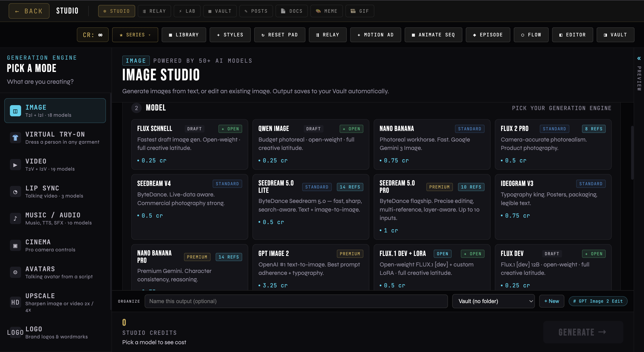Choose the Music / Audio mode row
644x352 pixels.
55,219
